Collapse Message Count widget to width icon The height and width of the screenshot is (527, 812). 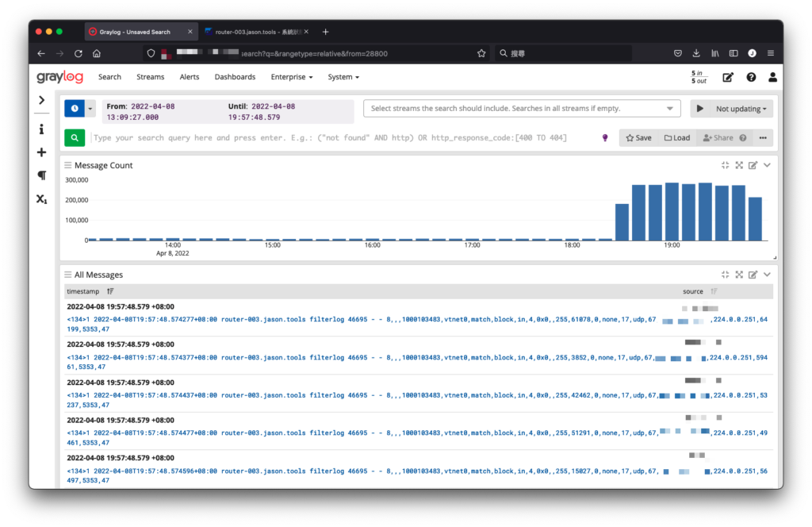click(725, 165)
